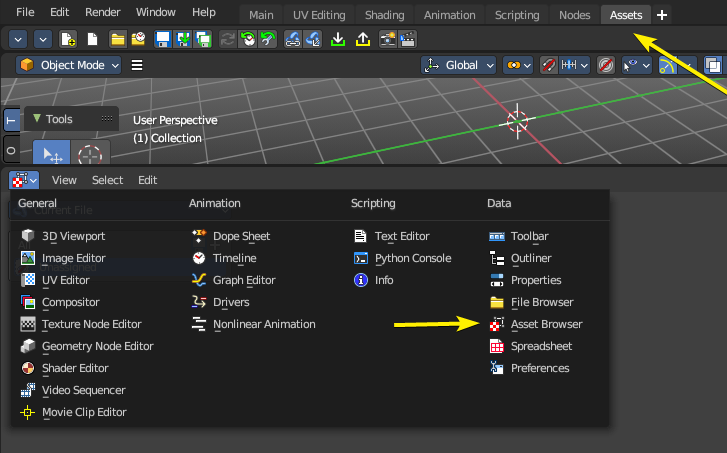Switch to the Shading workspace tab
727x453 pixels.
[x=384, y=15]
